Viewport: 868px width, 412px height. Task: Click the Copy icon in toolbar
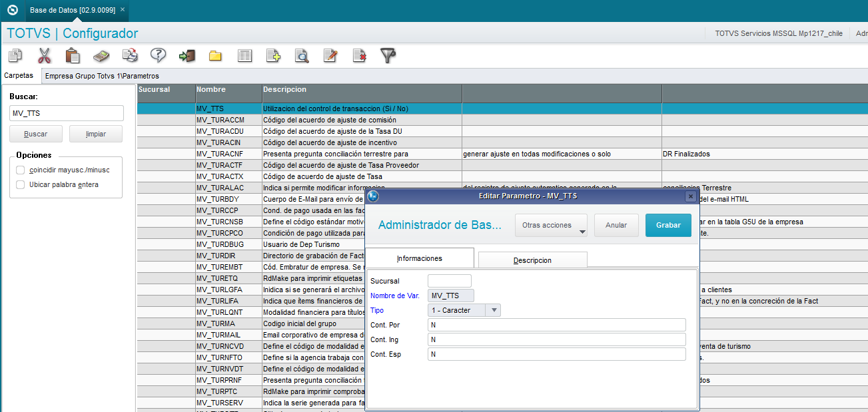click(x=15, y=56)
